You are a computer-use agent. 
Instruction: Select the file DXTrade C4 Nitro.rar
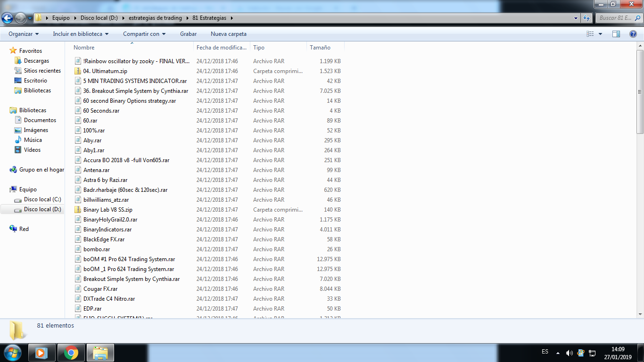[x=109, y=299]
